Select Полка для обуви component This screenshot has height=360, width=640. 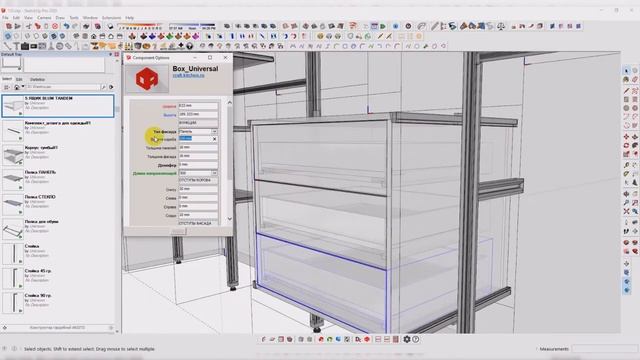[58, 229]
